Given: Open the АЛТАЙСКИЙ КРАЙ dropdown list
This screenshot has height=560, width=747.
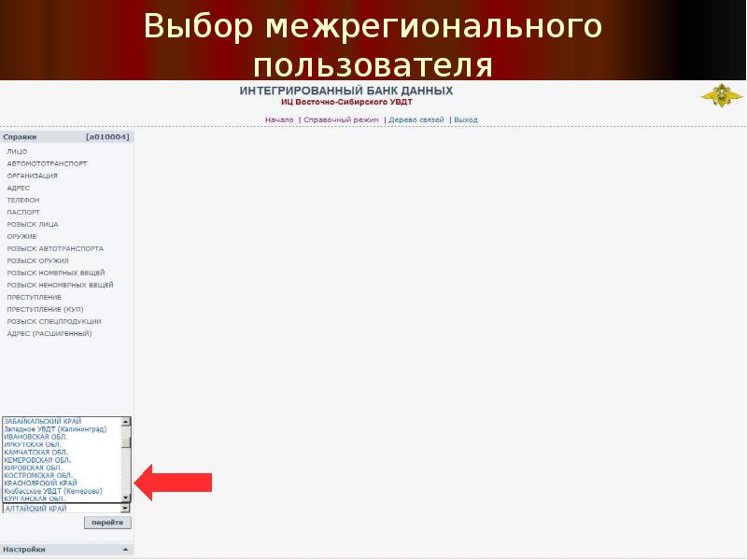Looking at the screenshot, I should click(x=125, y=509).
